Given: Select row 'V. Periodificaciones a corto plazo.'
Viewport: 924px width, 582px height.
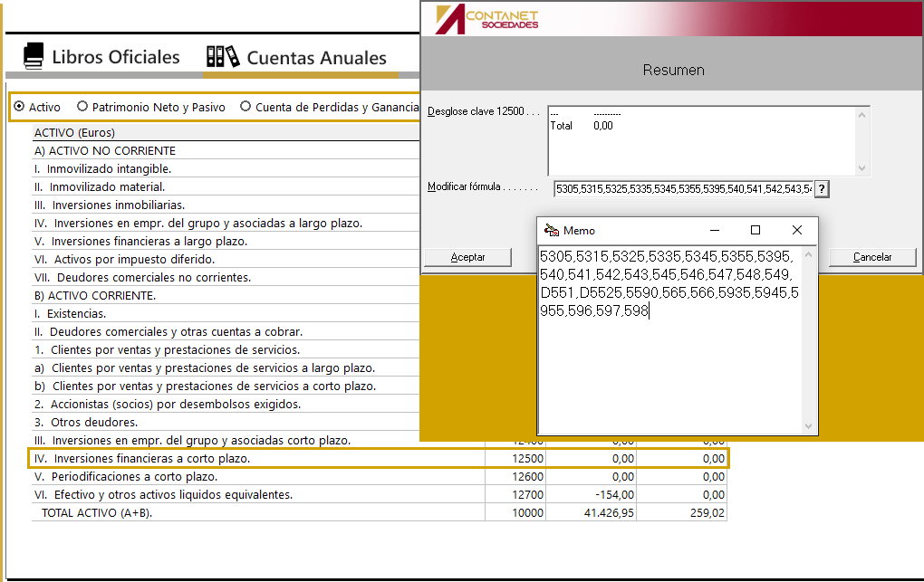Looking at the screenshot, I should [379, 477].
